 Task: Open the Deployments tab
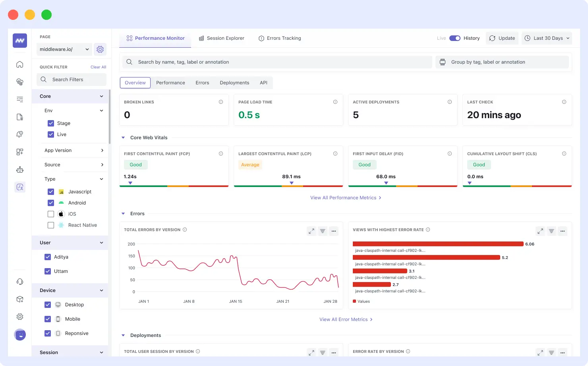point(234,82)
